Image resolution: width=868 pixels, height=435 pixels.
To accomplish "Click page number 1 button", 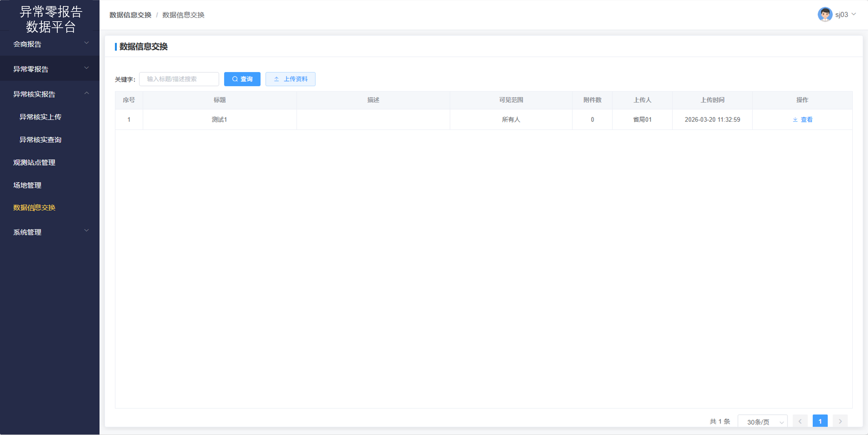I will tap(820, 421).
